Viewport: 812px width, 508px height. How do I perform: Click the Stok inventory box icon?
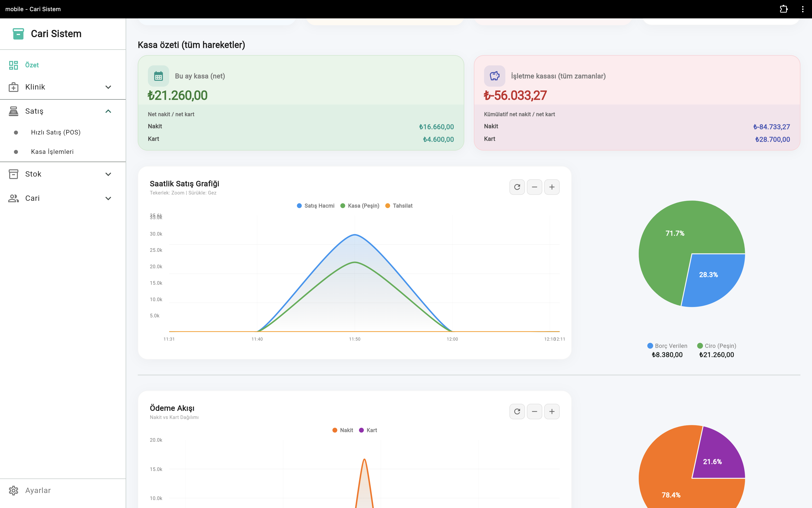(14, 174)
